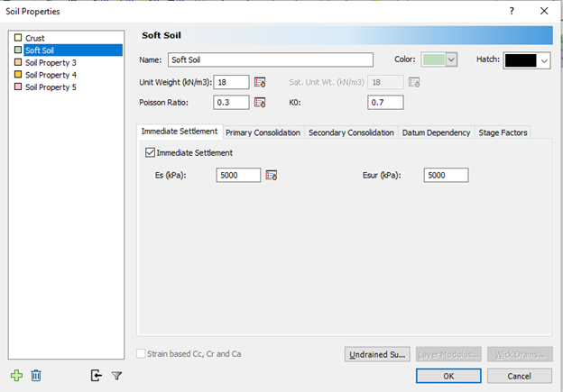The image size is (563, 392).
Task: Click the K0 input field
Action: (x=385, y=103)
